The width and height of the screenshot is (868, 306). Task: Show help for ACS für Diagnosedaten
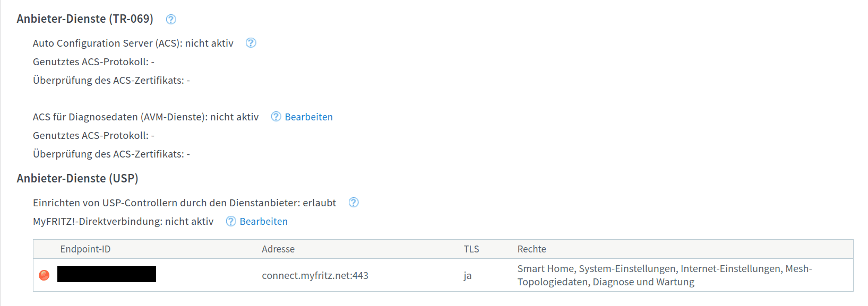(276, 117)
